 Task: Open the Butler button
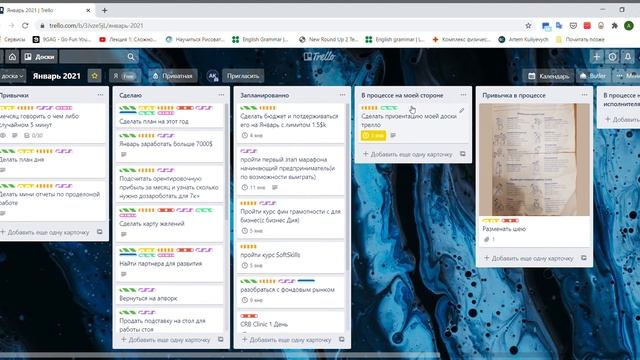(x=593, y=76)
